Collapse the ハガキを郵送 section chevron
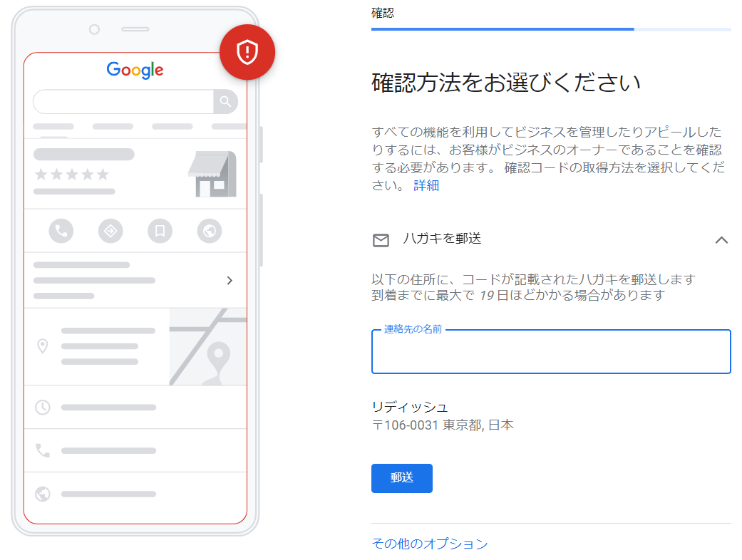This screenshot has width=742, height=560. coord(721,240)
